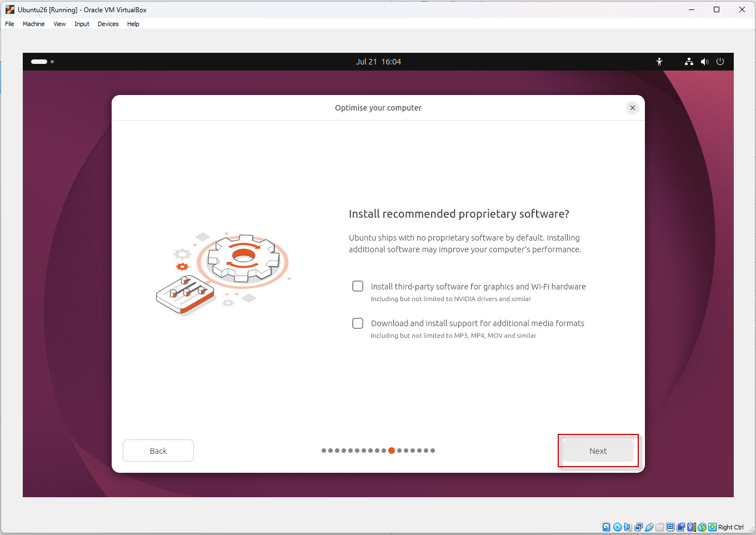
Task: Click the orange active page indicator dot
Action: pyautogui.click(x=392, y=451)
